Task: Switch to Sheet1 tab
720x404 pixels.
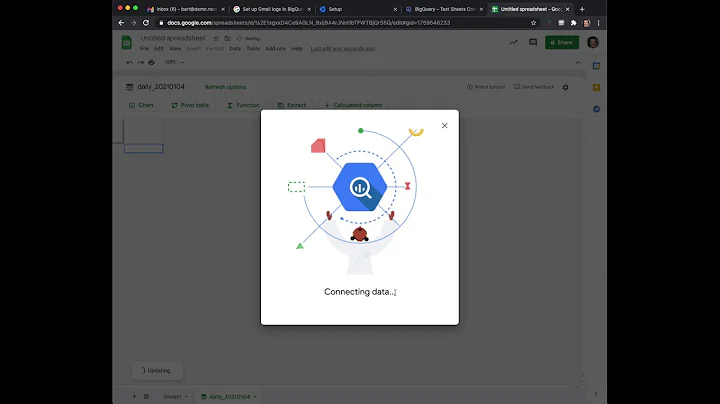Action: (x=173, y=397)
